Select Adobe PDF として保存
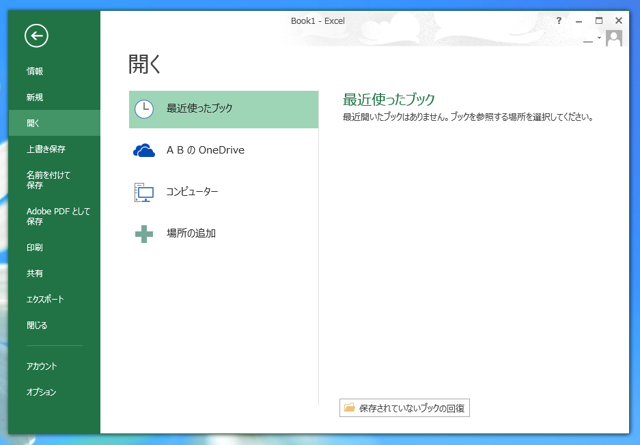This screenshot has width=640, height=445. point(54,216)
